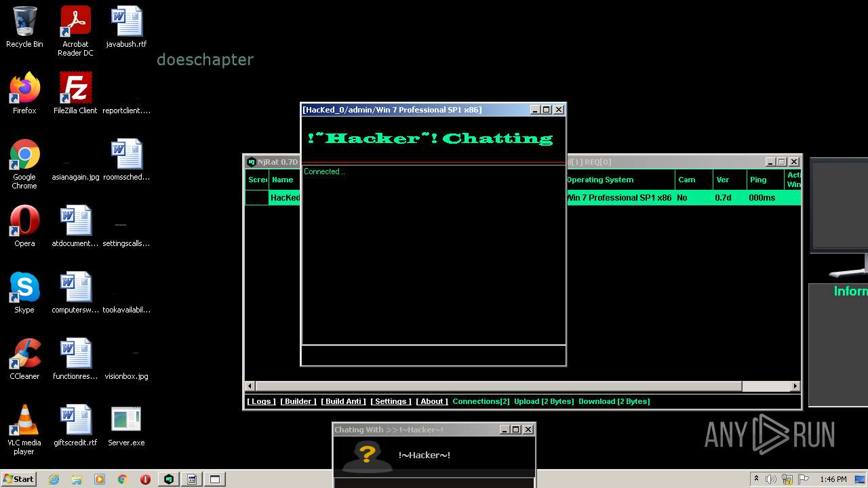Click the 000ms ping value
Screen dimensions: 868x488
coord(762,198)
